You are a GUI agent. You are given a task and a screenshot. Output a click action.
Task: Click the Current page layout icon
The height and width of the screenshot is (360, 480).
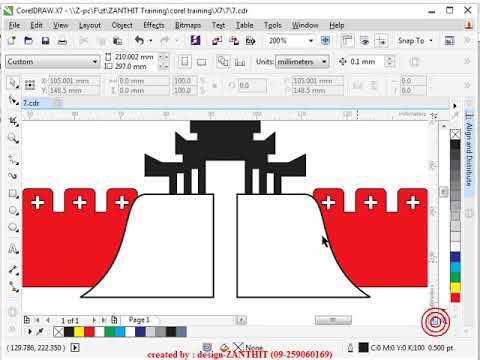coord(240,62)
